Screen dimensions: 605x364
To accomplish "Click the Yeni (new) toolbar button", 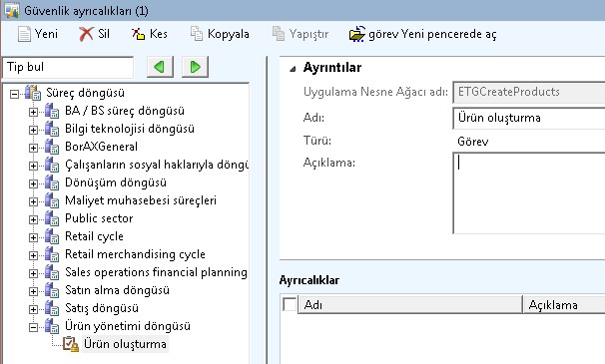I will (x=37, y=34).
